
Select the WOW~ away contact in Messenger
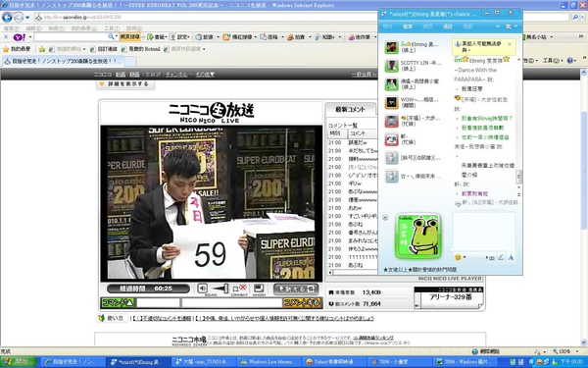[413, 102]
